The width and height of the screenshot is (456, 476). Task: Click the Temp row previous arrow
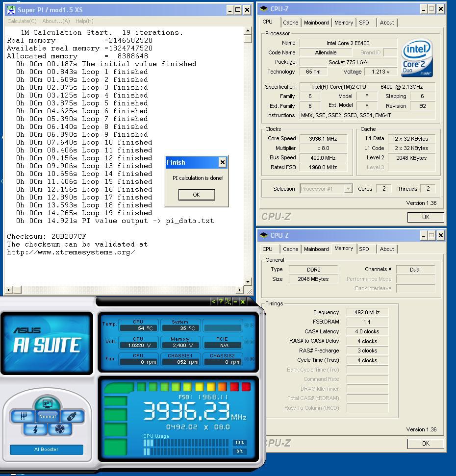pyautogui.click(x=247, y=325)
